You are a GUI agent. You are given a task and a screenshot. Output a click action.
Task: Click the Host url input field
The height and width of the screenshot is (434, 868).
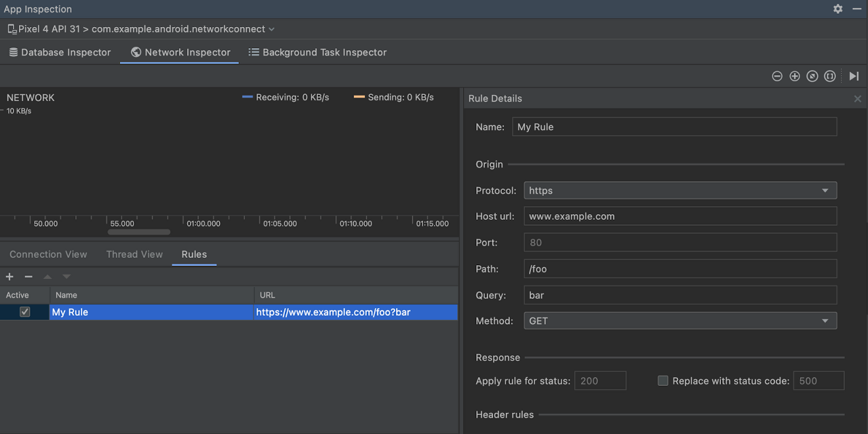pos(680,216)
